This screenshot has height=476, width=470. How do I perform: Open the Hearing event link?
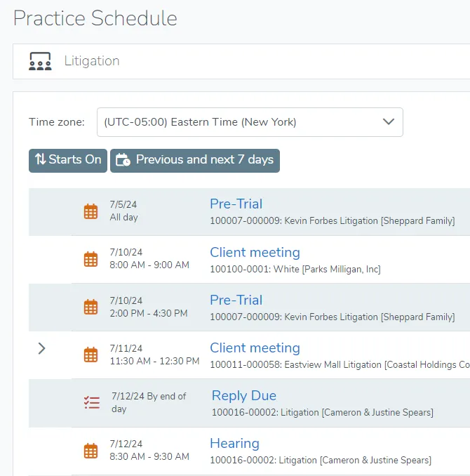234,443
